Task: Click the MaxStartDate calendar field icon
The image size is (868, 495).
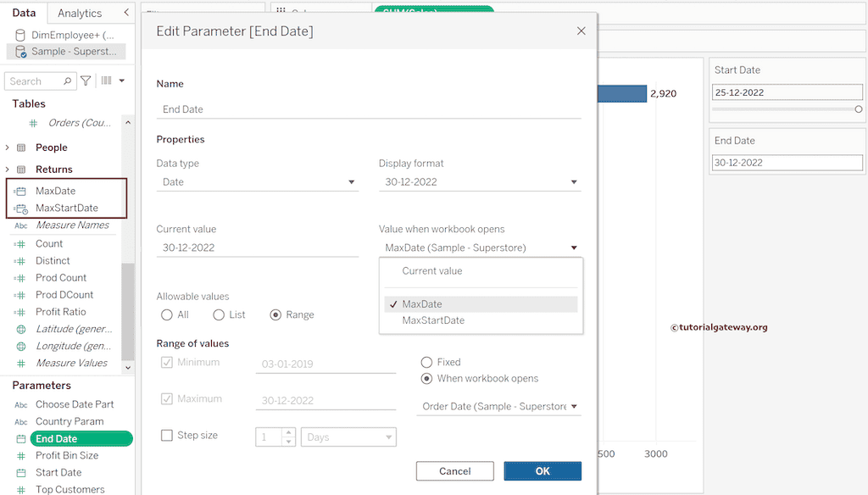Action: click(x=21, y=209)
